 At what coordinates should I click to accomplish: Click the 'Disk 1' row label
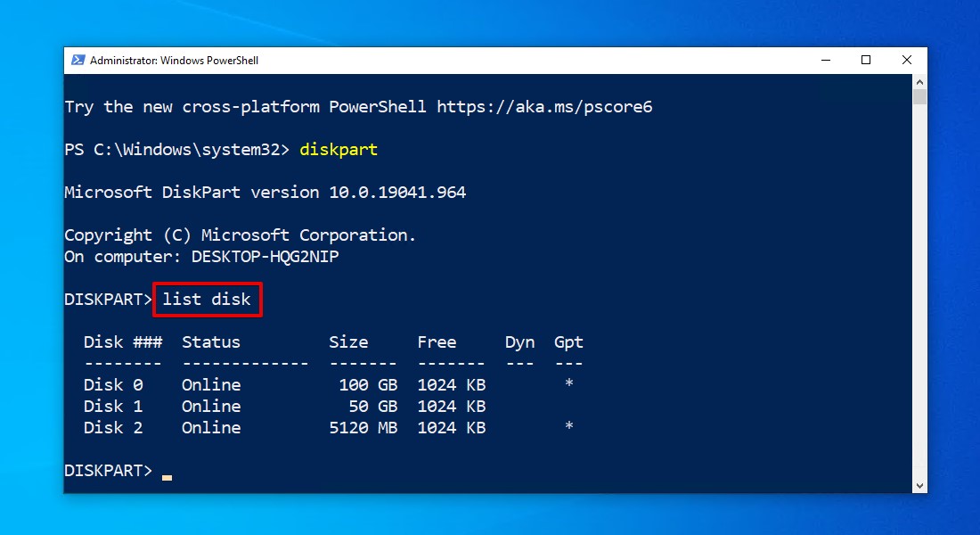point(113,406)
